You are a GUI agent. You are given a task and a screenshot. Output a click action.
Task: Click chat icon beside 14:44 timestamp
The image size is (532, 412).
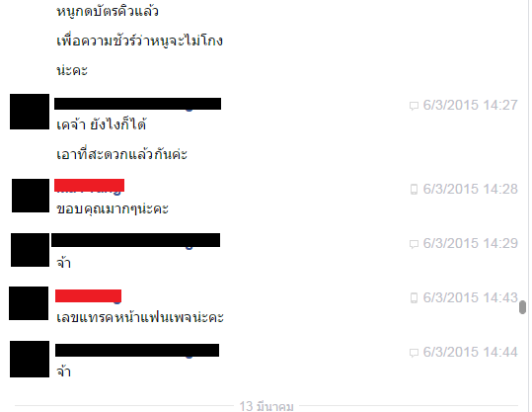point(414,353)
